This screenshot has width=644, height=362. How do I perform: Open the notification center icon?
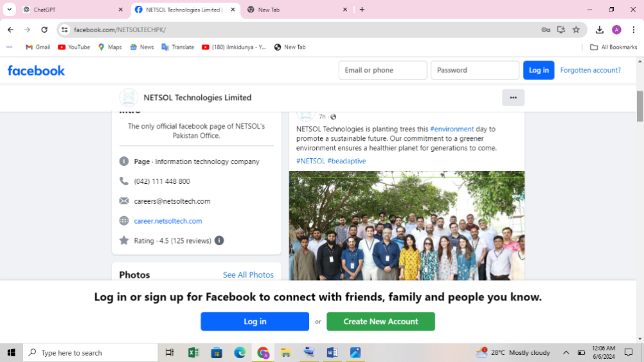point(629,352)
